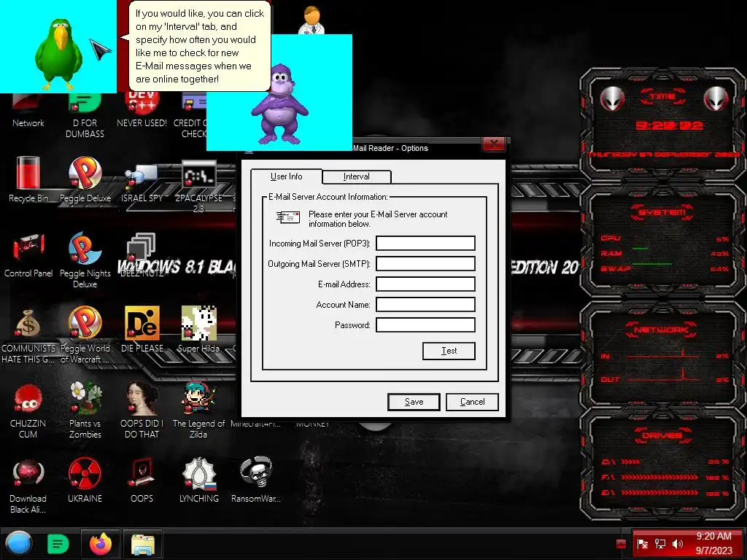Viewport: 747px width, 560px height.
Task: Click the Outgoing Mail Server (SMTP) field
Action: tap(425, 264)
